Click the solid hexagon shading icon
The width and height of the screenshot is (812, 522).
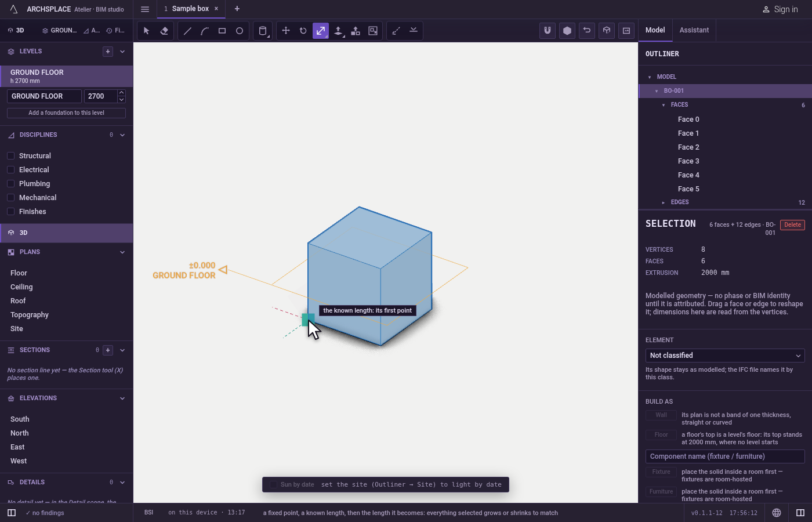[x=567, y=31]
